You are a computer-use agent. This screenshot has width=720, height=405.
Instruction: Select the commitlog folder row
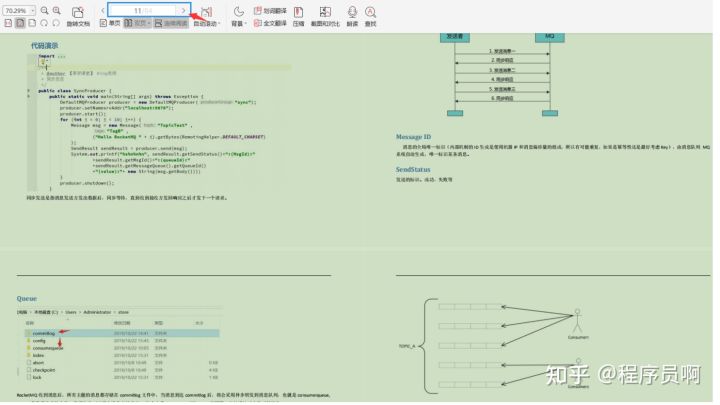click(122, 333)
